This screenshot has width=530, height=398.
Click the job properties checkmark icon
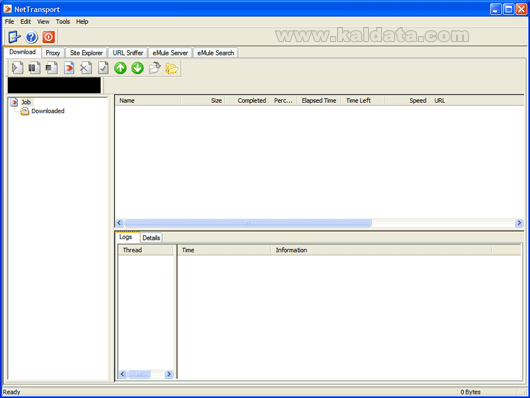tap(103, 68)
